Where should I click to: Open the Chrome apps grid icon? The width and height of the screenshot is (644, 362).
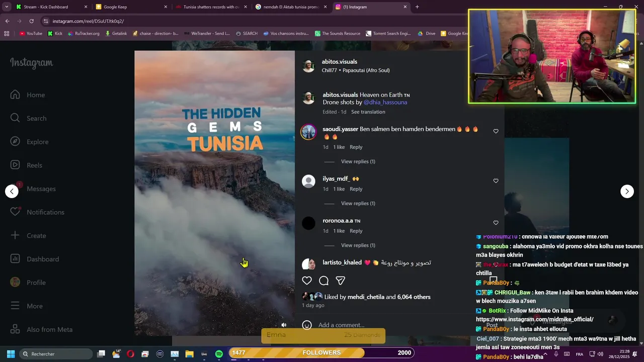[7, 34]
